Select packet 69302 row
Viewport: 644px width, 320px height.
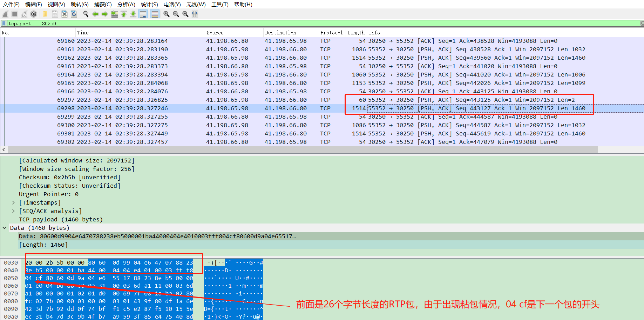[x=322, y=142]
